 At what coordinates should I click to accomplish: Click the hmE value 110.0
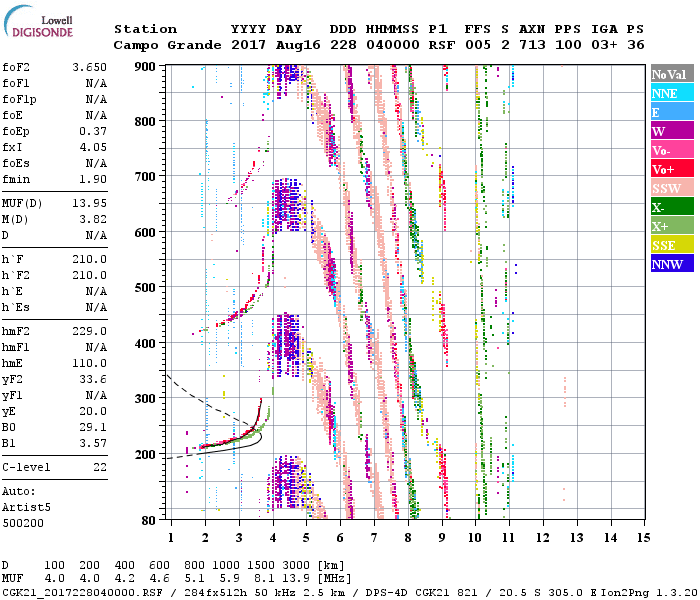[89, 363]
